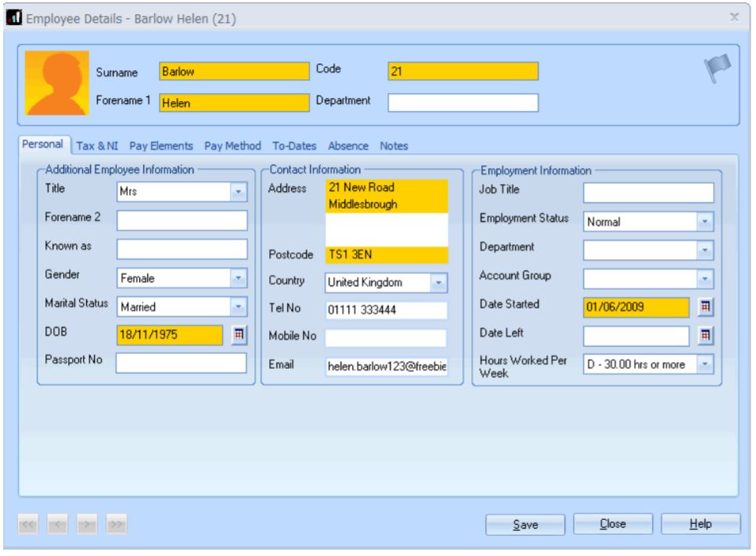Image resolution: width=756 pixels, height=556 pixels.
Task: Go to first employee record arrow
Action: tap(27, 524)
